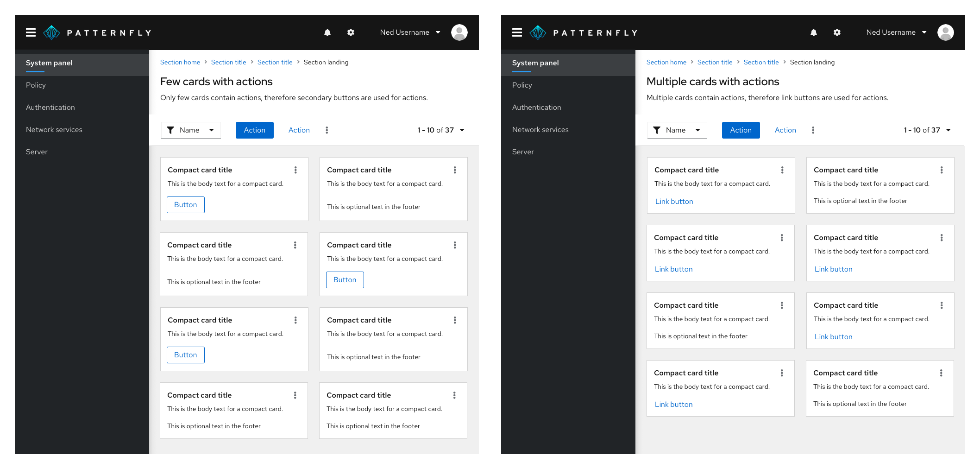Open first Section title breadcrumb, Few cards window
Viewport: 980px width, 469px height.
[x=229, y=62]
